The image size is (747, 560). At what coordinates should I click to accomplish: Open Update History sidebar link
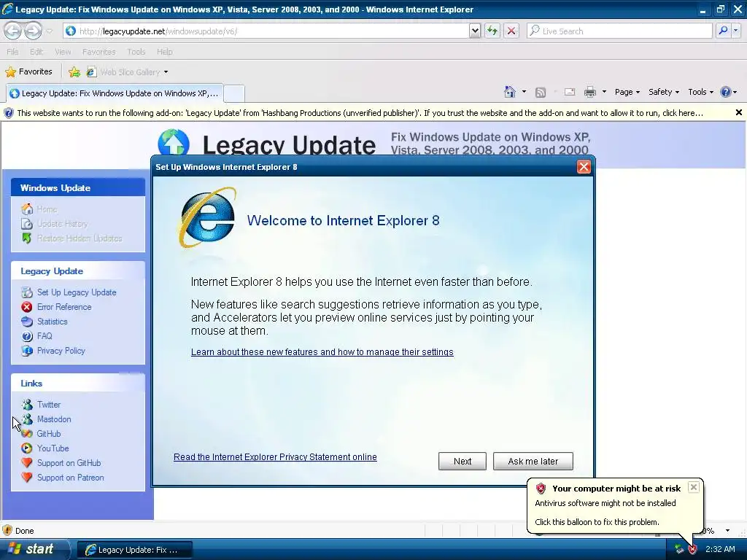click(x=63, y=224)
